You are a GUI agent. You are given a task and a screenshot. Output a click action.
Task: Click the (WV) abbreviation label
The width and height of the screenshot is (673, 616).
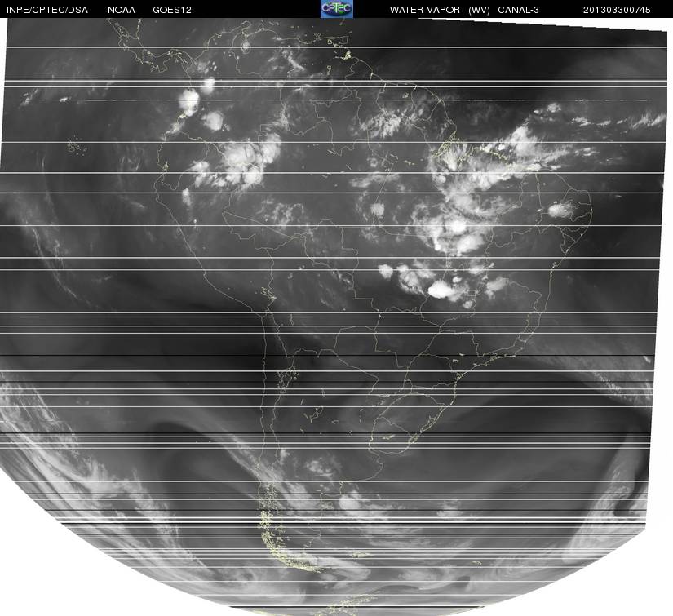479,10
